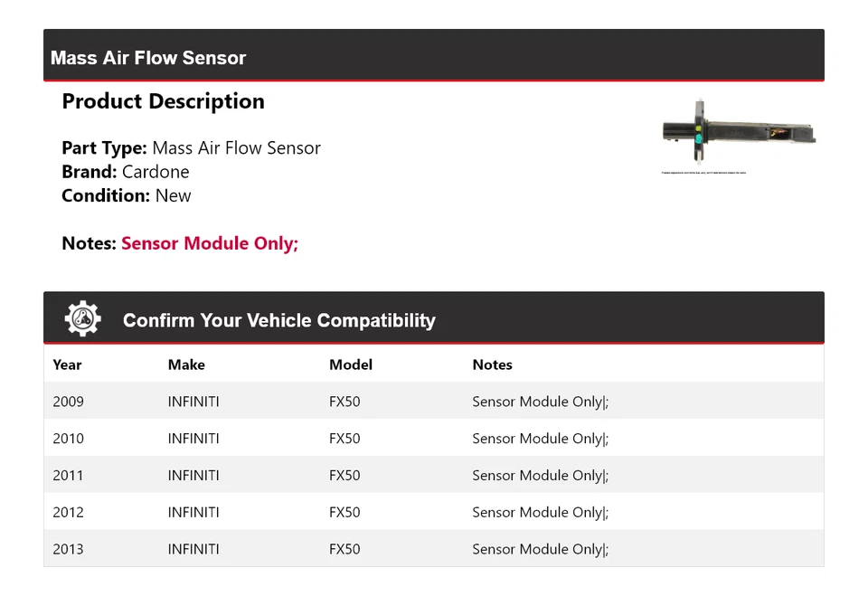The width and height of the screenshot is (868, 596).
Task: Click the Product Description heading
Action: [163, 101]
